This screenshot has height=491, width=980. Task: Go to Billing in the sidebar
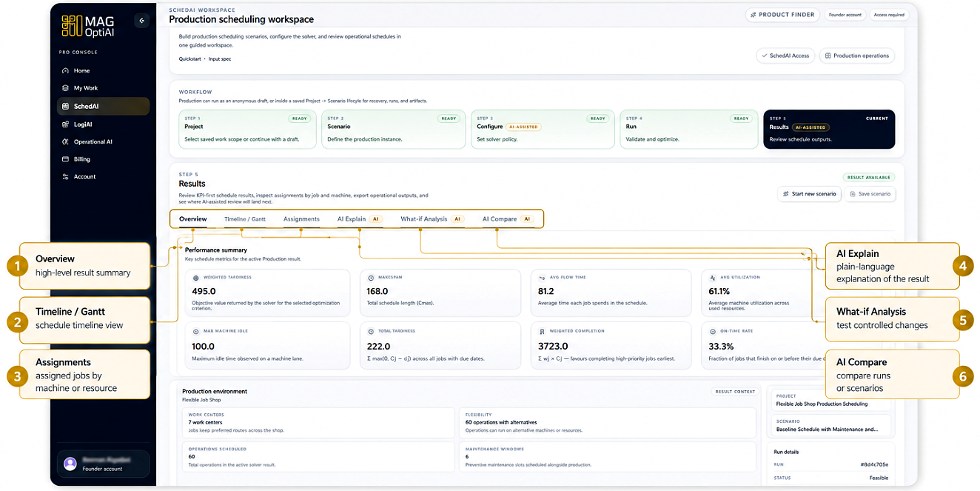(x=81, y=158)
